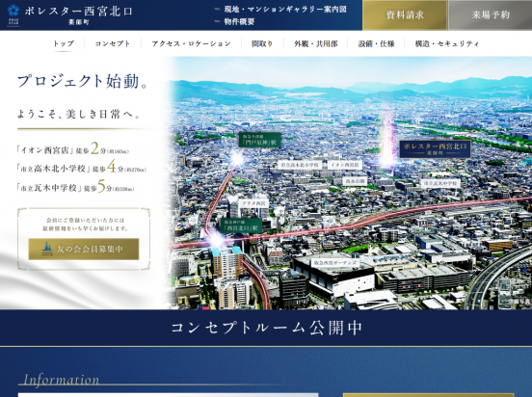Click the Information heading
The height and width of the screenshot is (397, 532).
click(61, 380)
